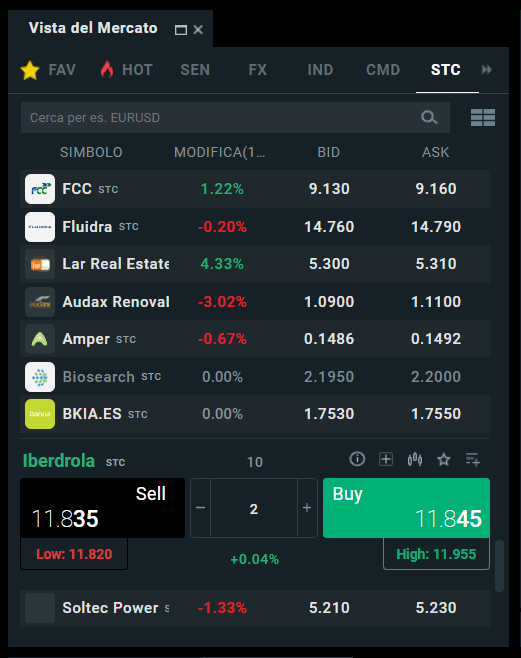The width and height of the screenshot is (521, 658).
Task: Select the Soltec Power row name
Action: (x=110, y=608)
